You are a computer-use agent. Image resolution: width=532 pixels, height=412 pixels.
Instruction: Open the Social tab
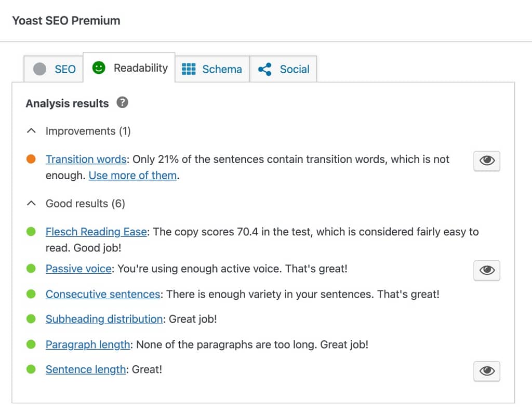click(x=283, y=69)
